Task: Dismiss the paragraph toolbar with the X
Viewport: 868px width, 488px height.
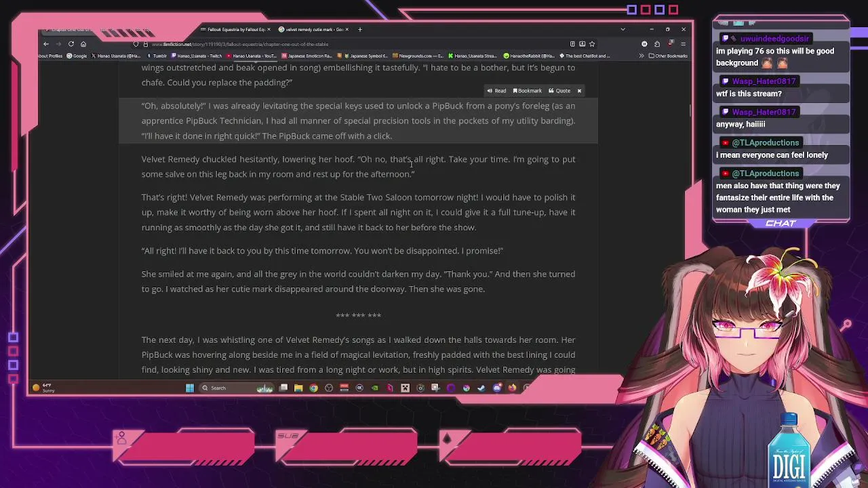Action: coord(579,91)
